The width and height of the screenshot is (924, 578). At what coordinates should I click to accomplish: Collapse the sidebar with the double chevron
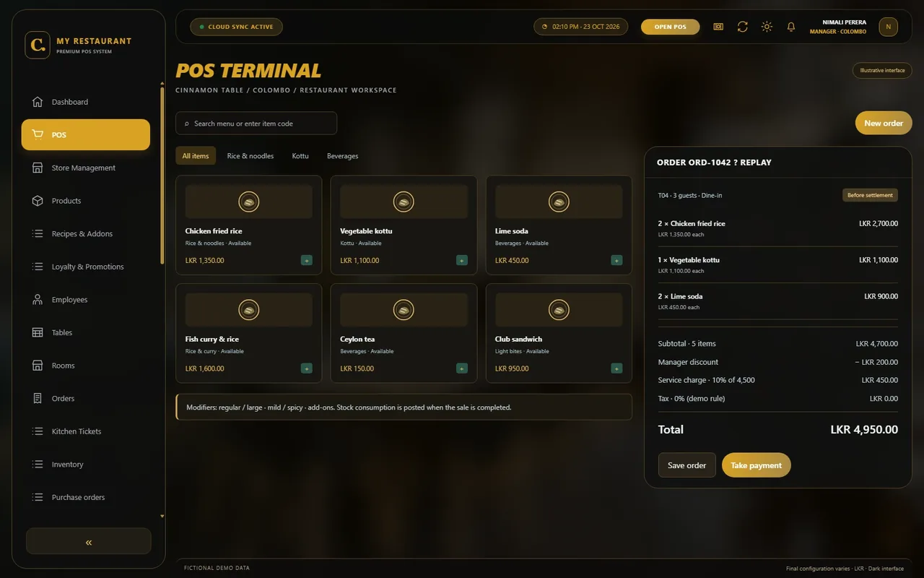pos(89,541)
